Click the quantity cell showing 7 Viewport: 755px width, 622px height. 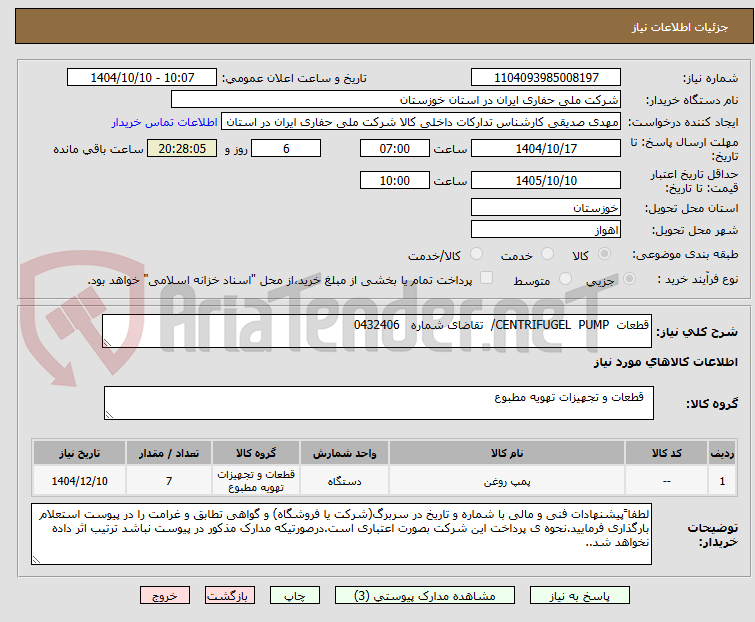[x=169, y=481]
